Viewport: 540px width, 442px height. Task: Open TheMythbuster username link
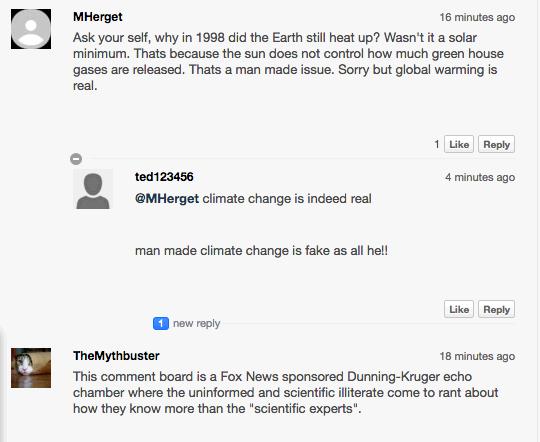pos(116,356)
